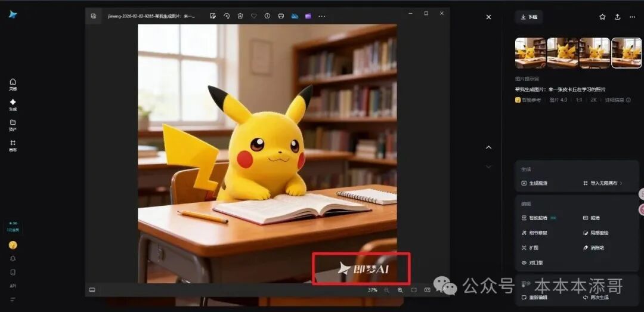Favorite the image with star icon
The height and width of the screenshot is (312, 644).
point(602,17)
